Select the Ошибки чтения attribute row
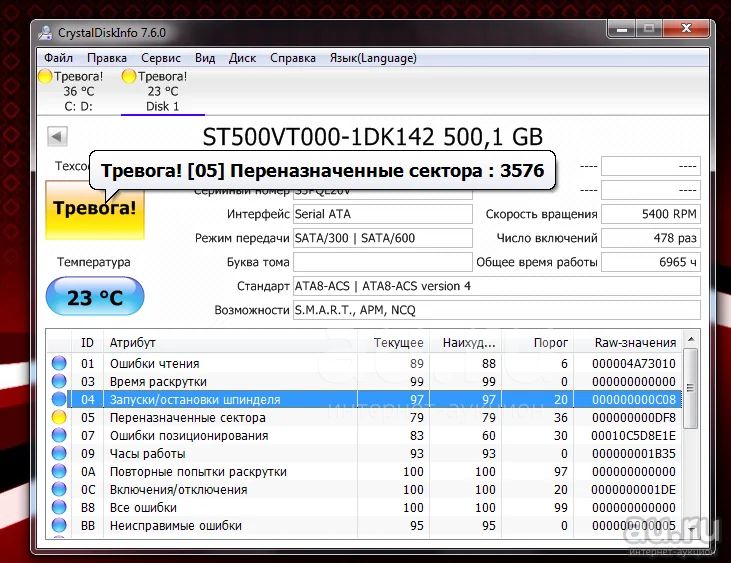The height and width of the screenshot is (563, 731). 364,363
